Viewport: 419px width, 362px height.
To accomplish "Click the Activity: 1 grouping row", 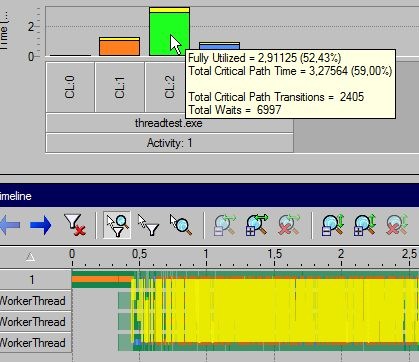I will click(169, 143).
